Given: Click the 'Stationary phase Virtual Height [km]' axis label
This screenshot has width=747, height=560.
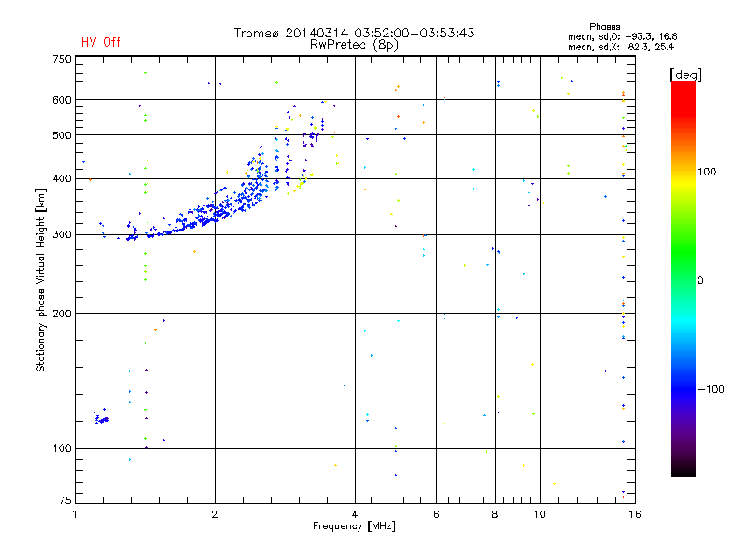Looking at the screenshot, I should coord(41,280).
